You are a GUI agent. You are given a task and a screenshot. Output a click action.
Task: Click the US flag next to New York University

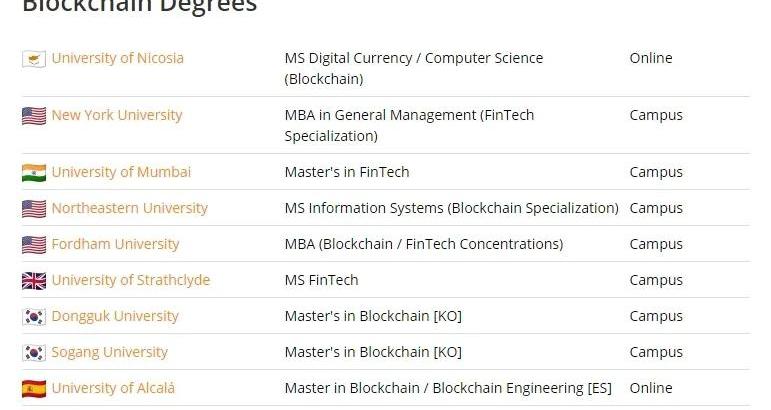tap(34, 116)
